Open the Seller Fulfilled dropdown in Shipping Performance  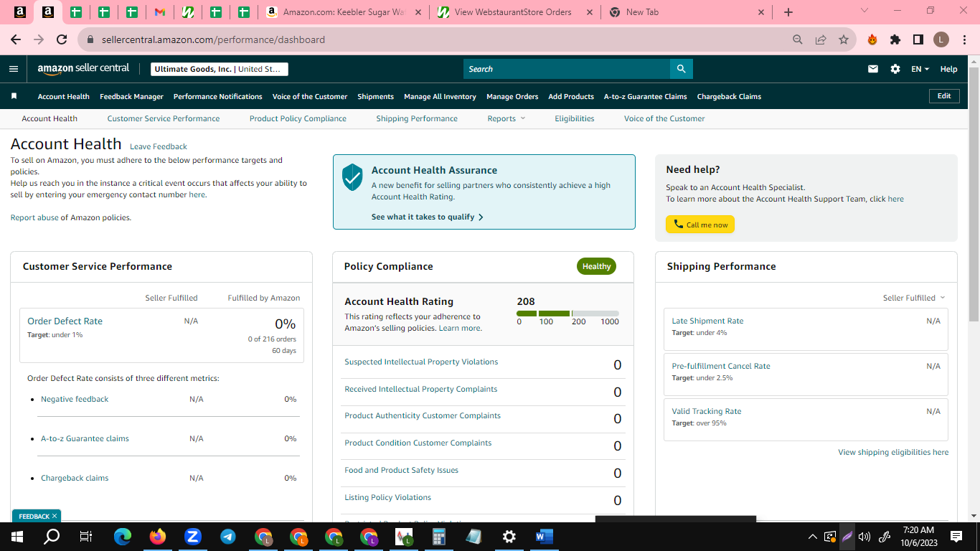[914, 298]
